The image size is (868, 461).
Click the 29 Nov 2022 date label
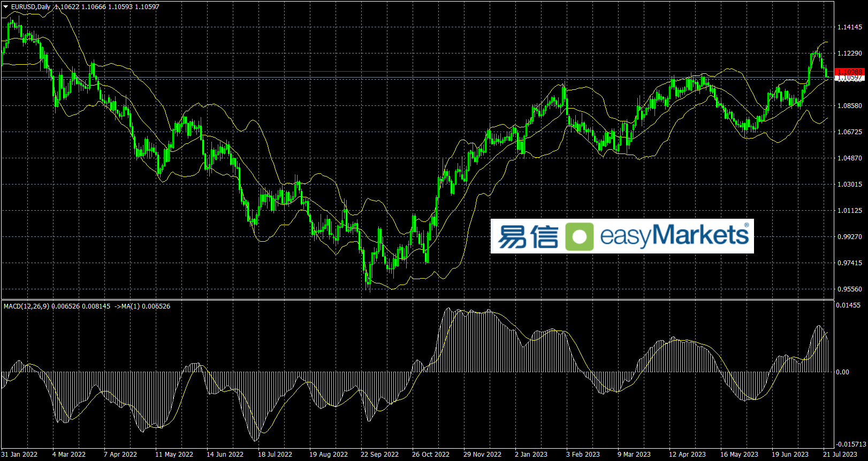(x=483, y=455)
